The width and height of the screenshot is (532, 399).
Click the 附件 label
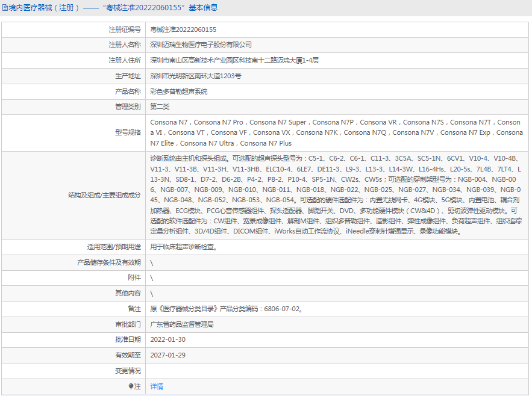click(x=134, y=277)
